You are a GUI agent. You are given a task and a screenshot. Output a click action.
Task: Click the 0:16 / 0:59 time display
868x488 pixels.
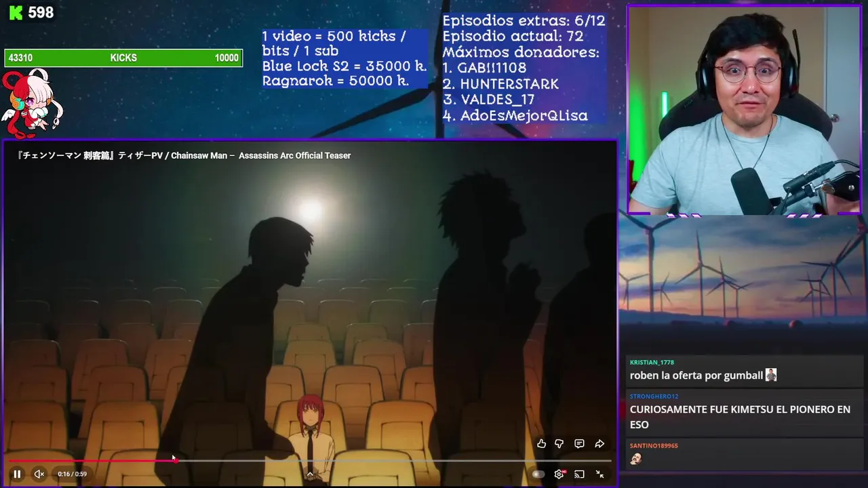pos(72,474)
